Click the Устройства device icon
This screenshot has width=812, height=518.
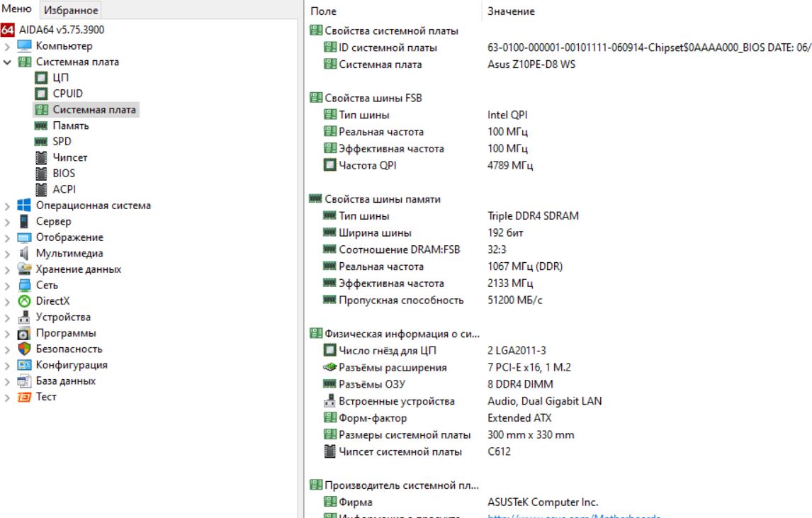(24, 317)
